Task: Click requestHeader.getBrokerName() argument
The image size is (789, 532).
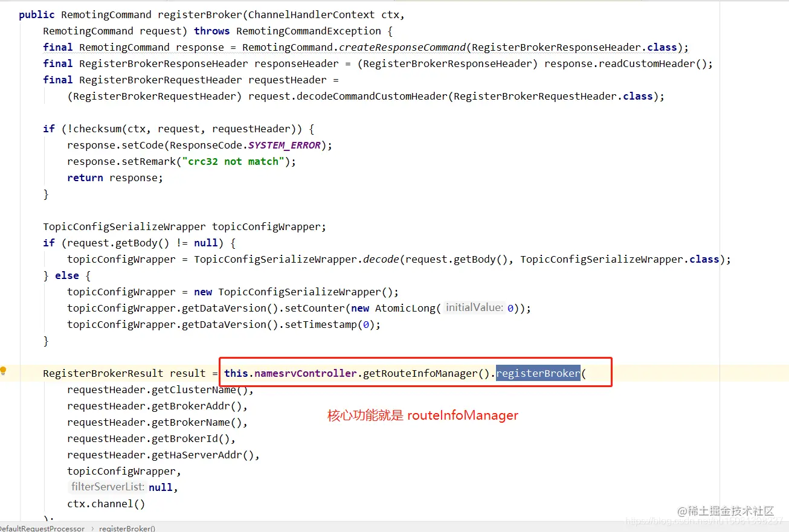Action: 155,422
